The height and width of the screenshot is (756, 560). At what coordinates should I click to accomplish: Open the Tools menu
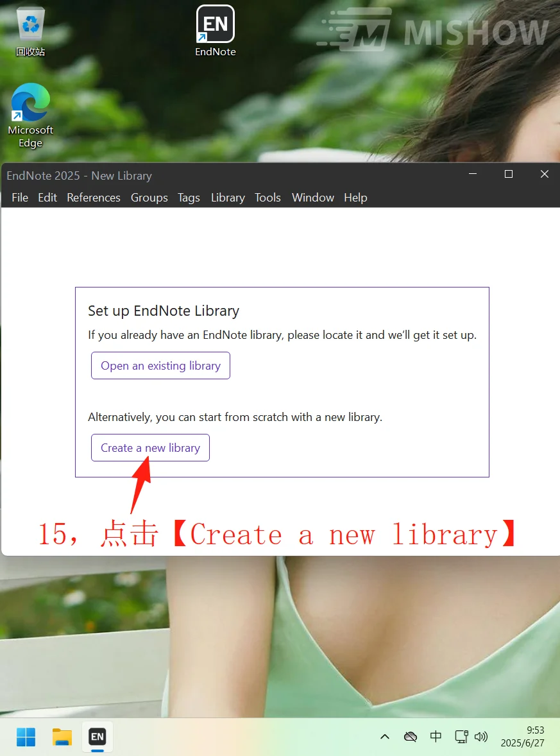[267, 198]
